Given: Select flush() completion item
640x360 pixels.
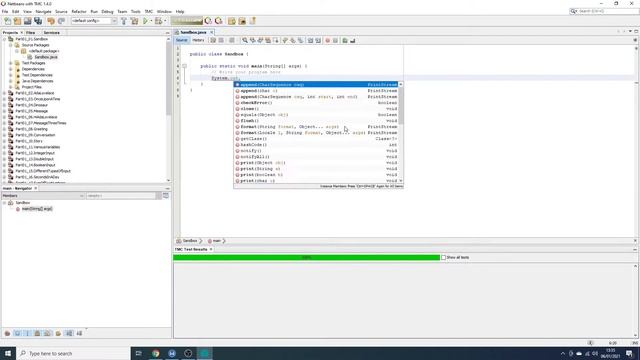Looking at the screenshot, I should coord(316,120).
